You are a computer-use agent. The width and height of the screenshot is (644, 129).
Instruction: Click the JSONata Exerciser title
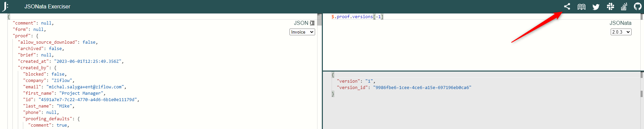coord(47,6)
